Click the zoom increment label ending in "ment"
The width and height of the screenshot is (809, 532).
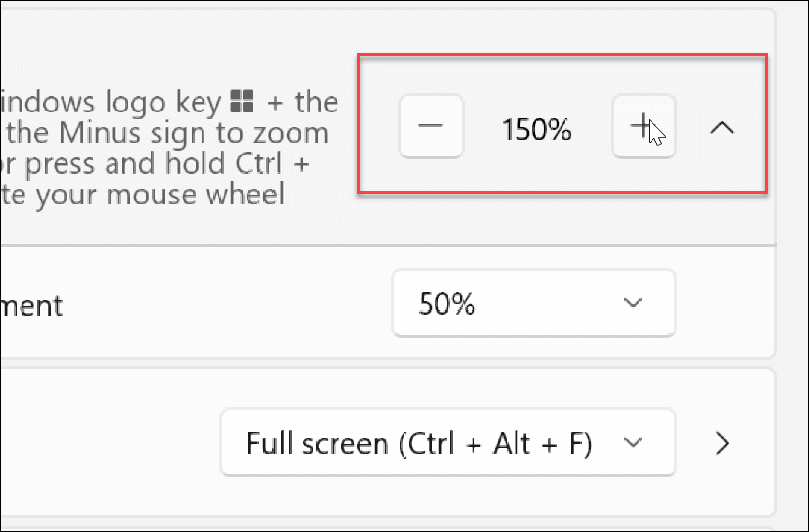pos(31,305)
